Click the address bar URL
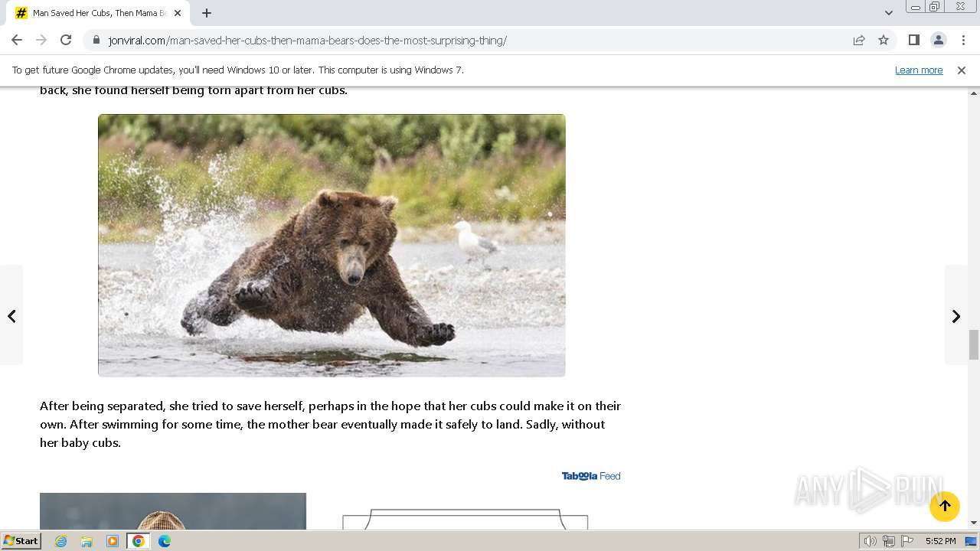The width and height of the screenshot is (980, 551). coord(307,40)
